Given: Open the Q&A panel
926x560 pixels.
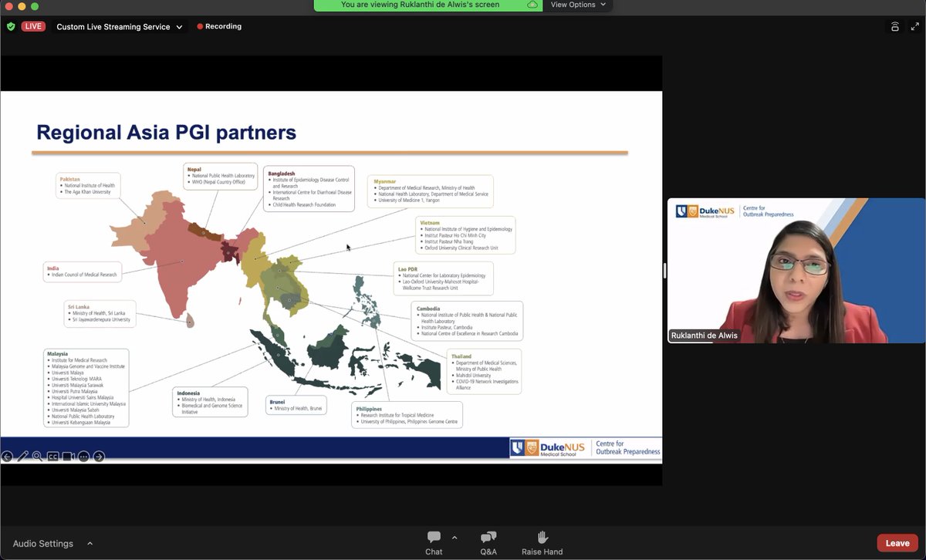Looking at the screenshot, I should (x=488, y=542).
